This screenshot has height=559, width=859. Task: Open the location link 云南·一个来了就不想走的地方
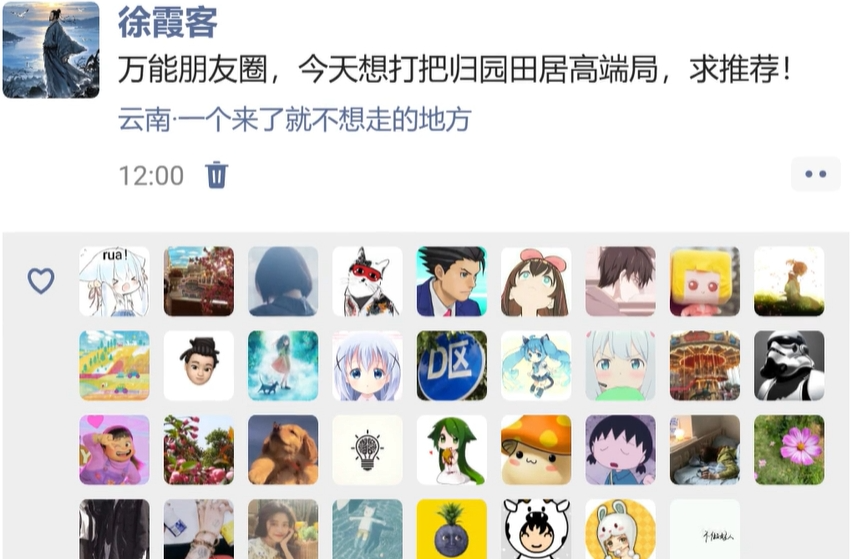(295, 119)
